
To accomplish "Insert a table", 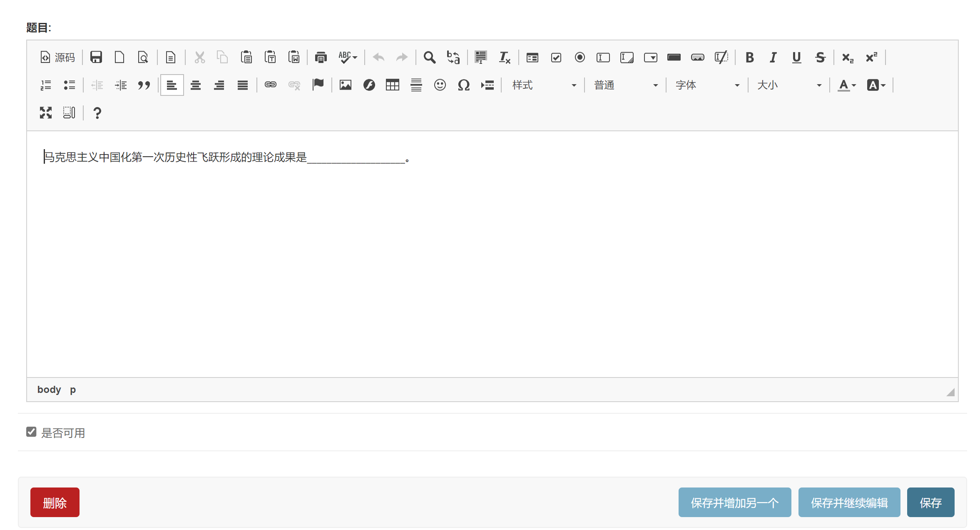I will [393, 85].
